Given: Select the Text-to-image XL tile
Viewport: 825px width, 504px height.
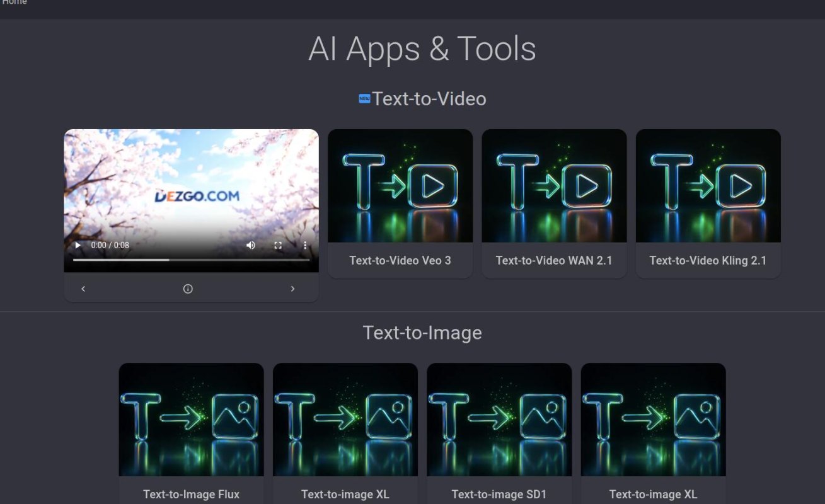Looking at the screenshot, I should point(345,418).
